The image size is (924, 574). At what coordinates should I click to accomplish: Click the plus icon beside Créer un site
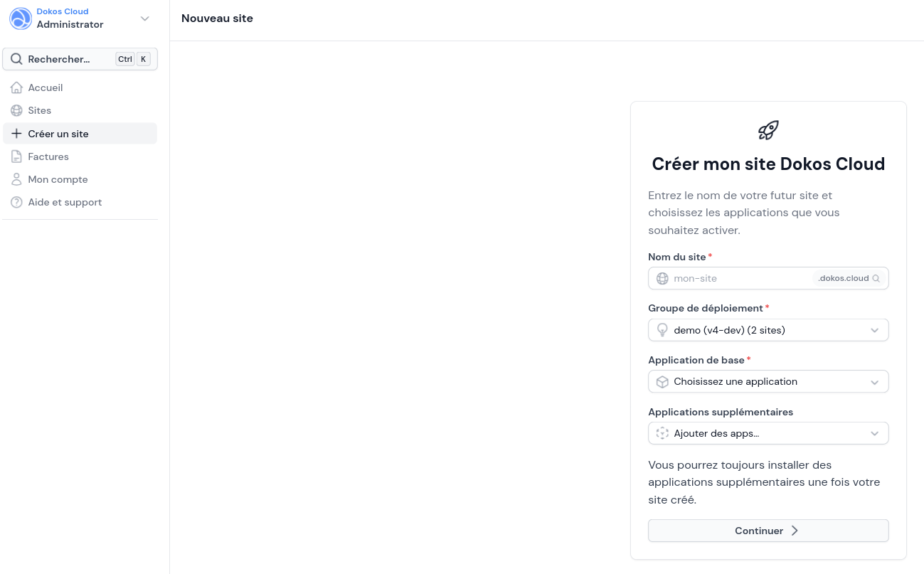[16, 134]
